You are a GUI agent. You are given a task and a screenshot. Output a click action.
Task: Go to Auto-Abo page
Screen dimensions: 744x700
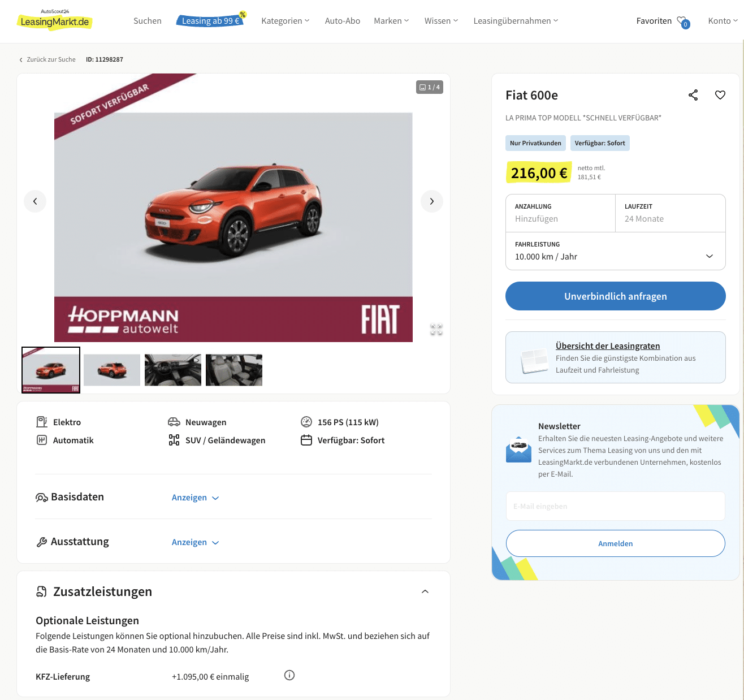tap(343, 21)
